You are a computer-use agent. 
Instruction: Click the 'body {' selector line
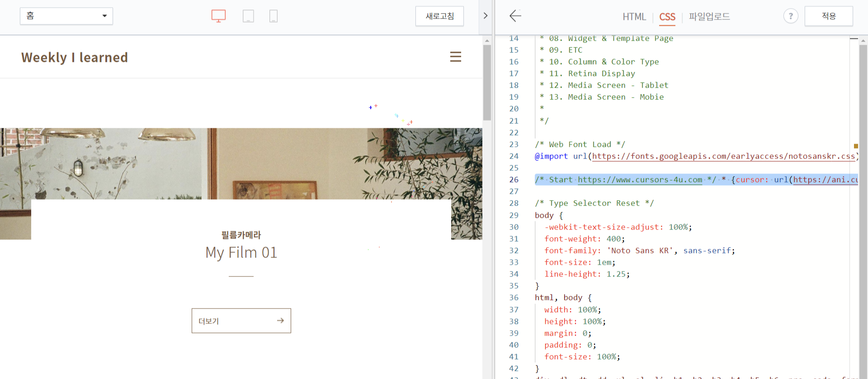(549, 215)
